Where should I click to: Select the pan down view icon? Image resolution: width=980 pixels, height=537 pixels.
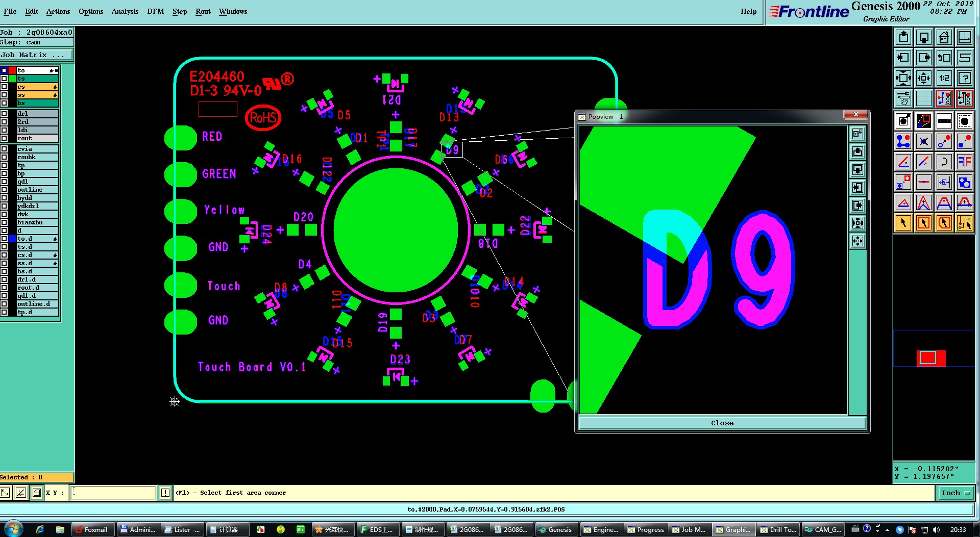click(x=924, y=37)
